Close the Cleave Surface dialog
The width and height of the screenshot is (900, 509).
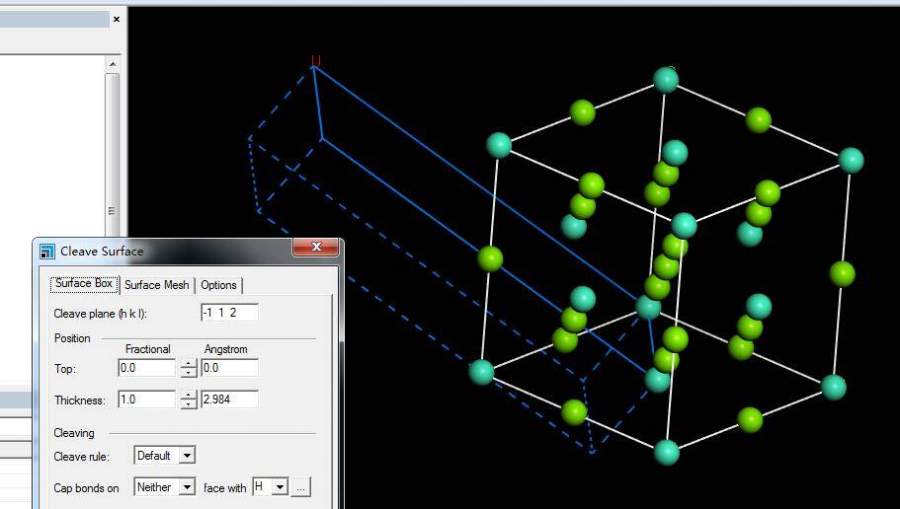316,247
